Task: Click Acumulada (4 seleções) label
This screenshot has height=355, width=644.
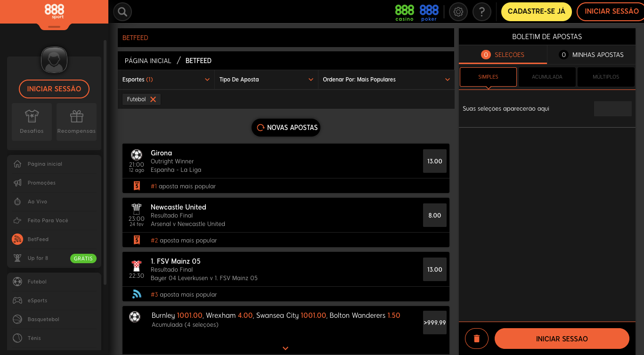Action: [185, 325]
